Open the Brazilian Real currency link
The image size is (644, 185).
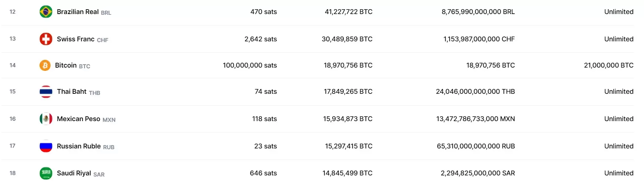click(x=78, y=12)
